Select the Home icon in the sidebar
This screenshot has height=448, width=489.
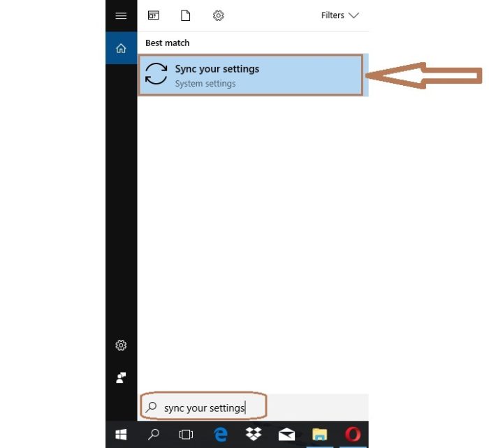(x=121, y=48)
